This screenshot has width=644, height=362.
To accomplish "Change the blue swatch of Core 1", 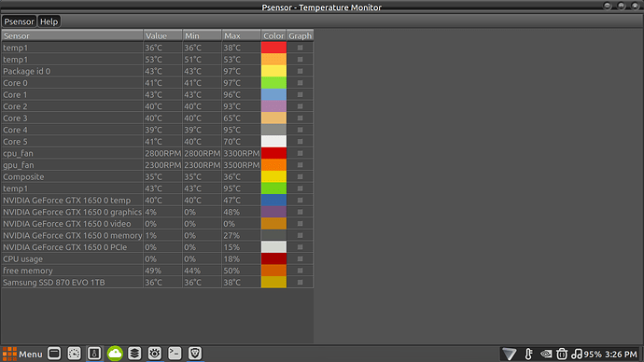I will [x=273, y=95].
